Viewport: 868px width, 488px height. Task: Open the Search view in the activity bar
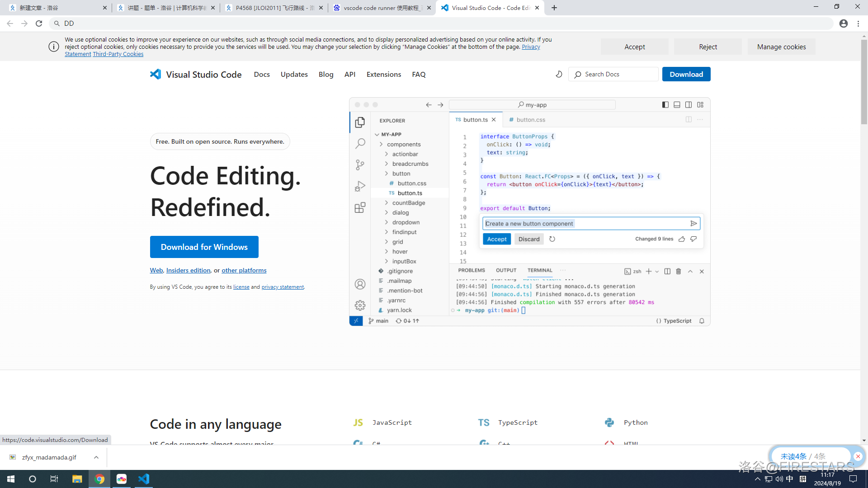coord(360,143)
